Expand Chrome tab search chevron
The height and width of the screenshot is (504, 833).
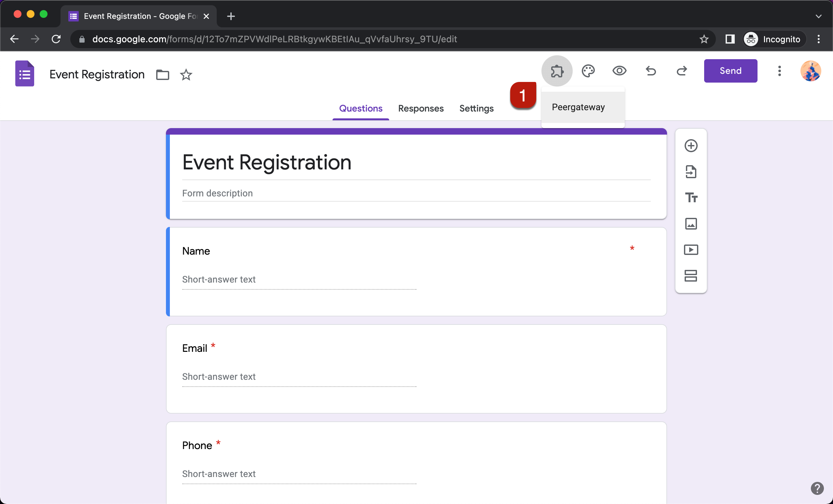[x=818, y=16]
